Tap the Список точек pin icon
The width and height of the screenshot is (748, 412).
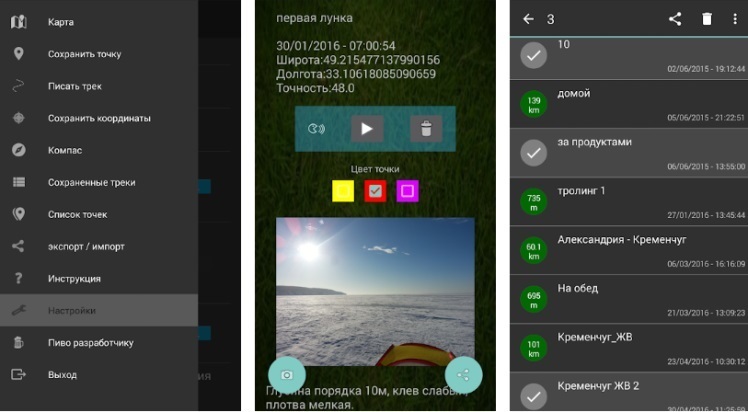click(19, 214)
